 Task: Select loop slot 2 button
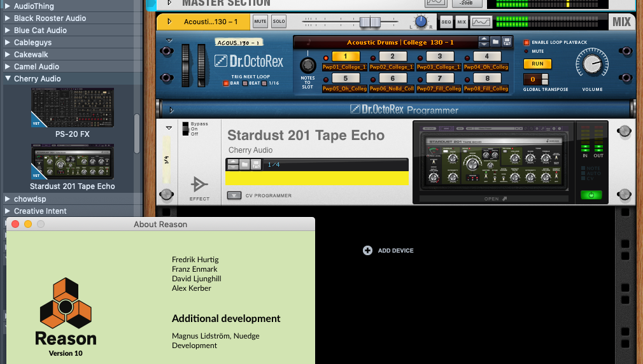click(x=393, y=56)
